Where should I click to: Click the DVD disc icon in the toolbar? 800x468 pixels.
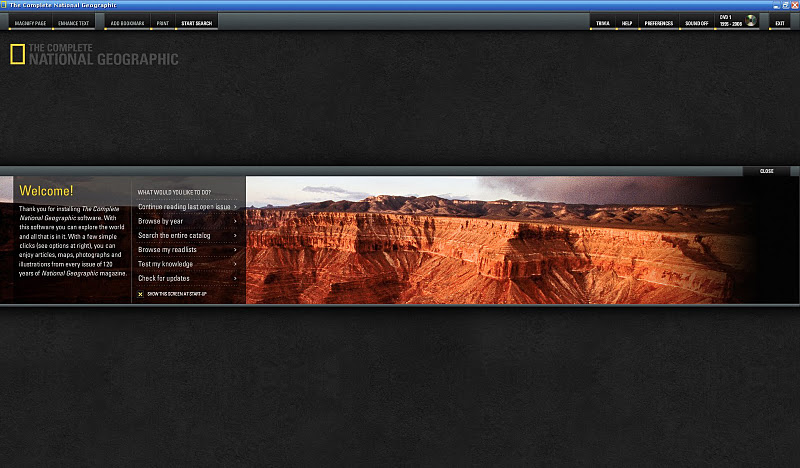(750, 21)
